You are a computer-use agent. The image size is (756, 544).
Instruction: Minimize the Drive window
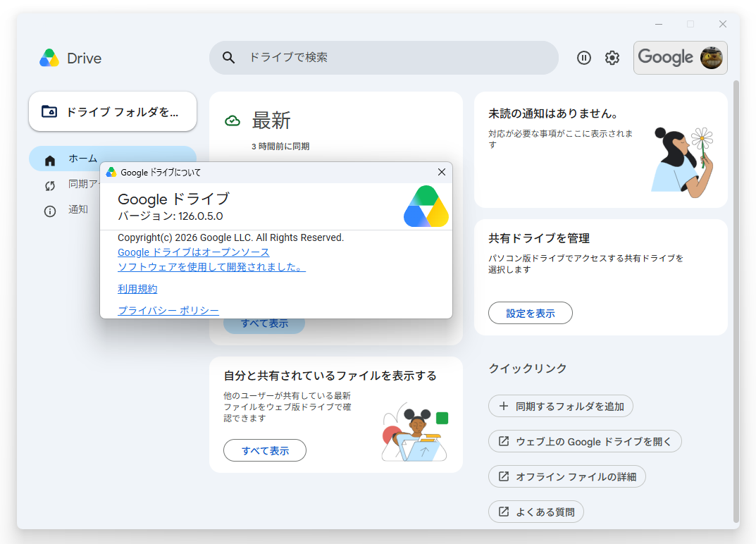(x=659, y=24)
